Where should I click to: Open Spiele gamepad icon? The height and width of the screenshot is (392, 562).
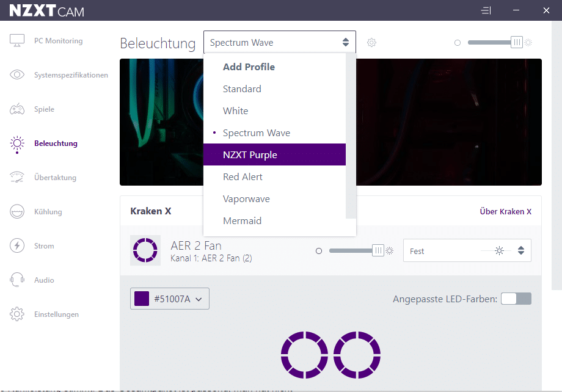pos(16,109)
